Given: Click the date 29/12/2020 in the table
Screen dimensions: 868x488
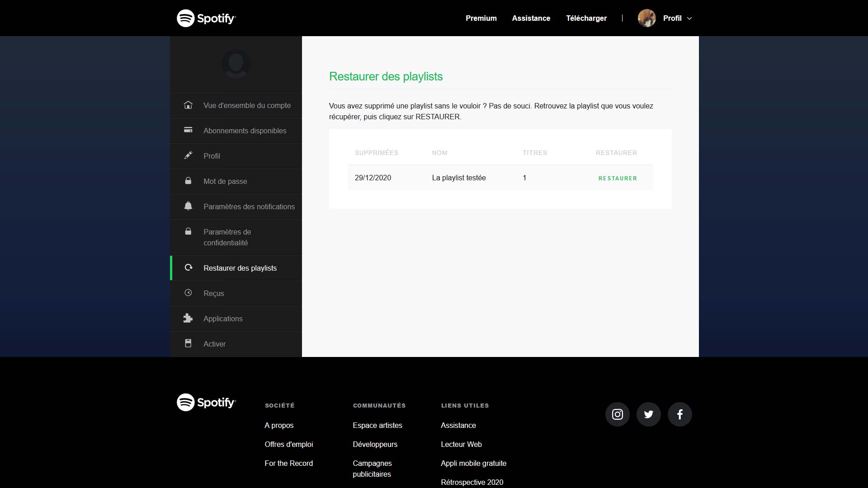Looking at the screenshot, I should 373,178.
